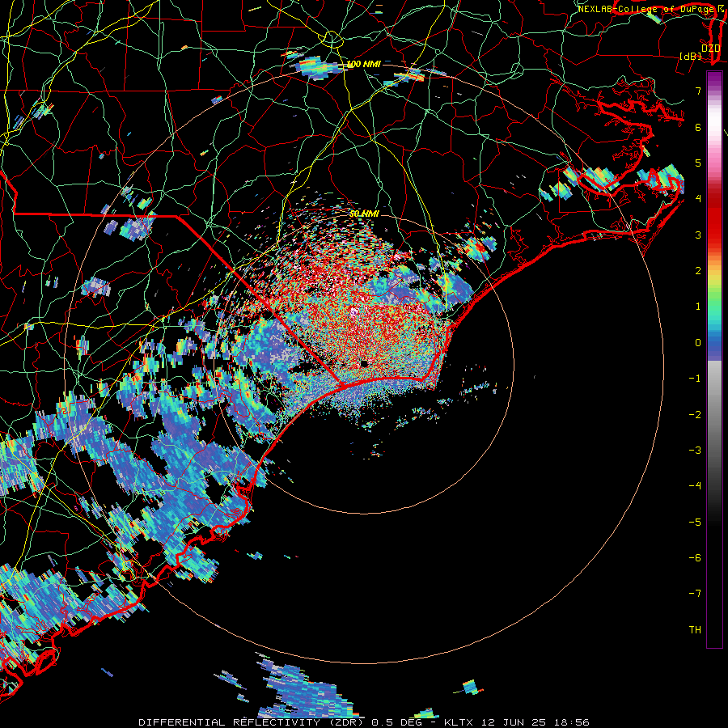Click the TH threshold label on the scale

coord(695,630)
